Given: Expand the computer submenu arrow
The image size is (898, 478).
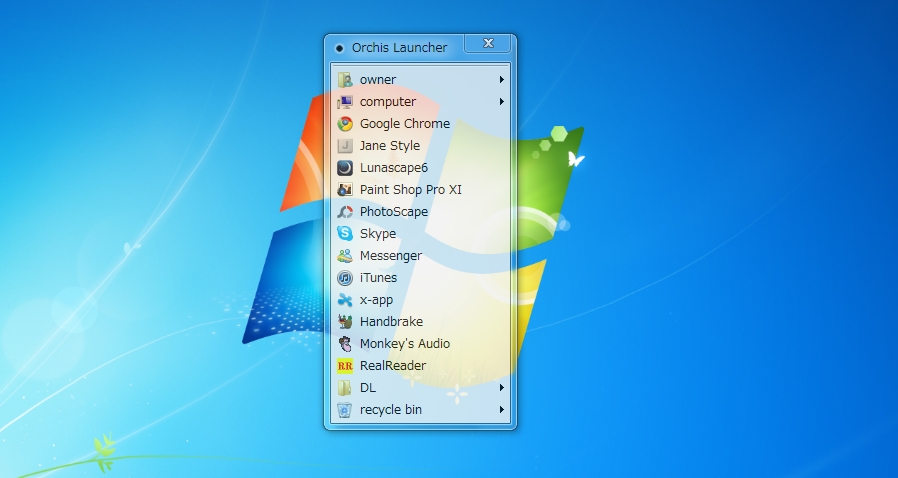Looking at the screenshot, I should click(x=502, y=102).
